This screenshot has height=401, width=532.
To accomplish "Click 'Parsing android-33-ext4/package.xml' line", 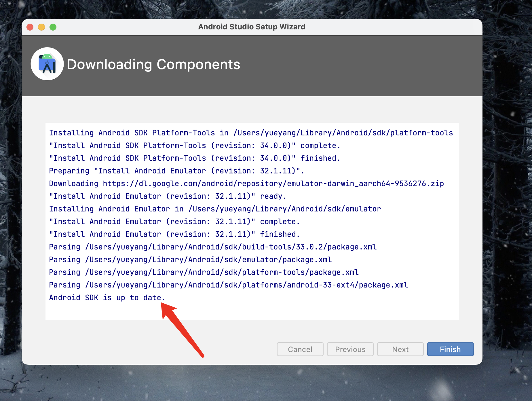I will click(229, 285).
